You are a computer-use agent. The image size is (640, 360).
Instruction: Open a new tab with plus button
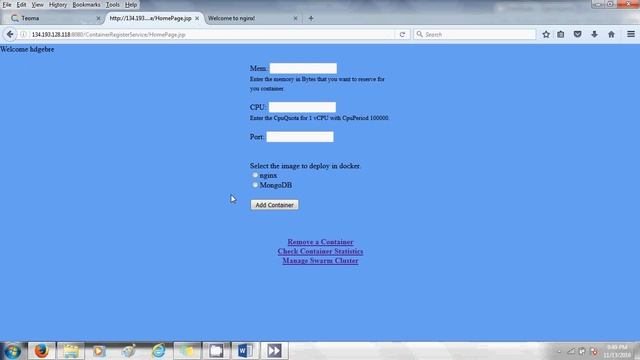coord(311,18)
